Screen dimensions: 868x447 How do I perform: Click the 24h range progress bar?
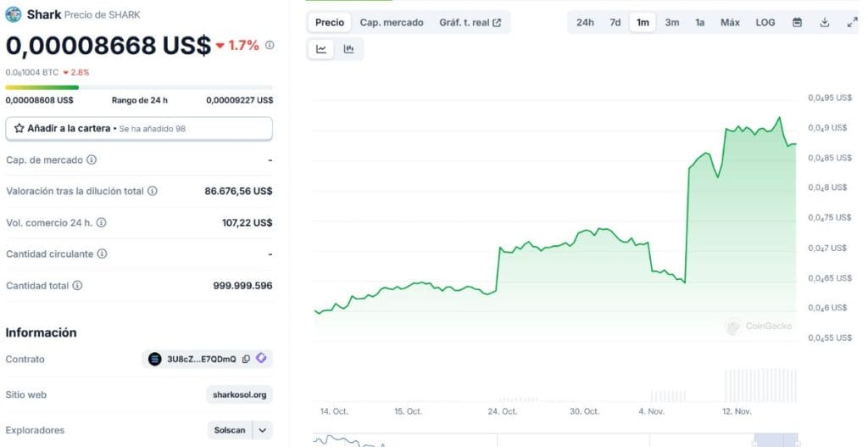tap(139, 87)
